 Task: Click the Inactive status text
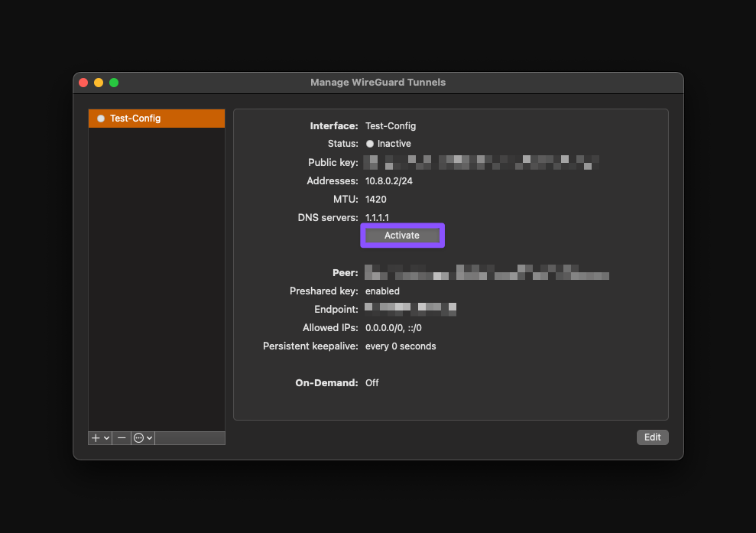coord(394,144)
